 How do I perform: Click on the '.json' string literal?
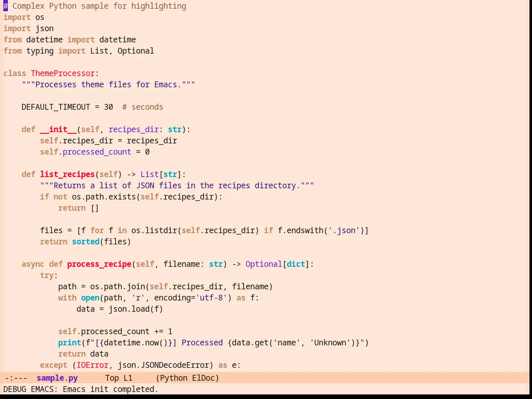point(344,230)
